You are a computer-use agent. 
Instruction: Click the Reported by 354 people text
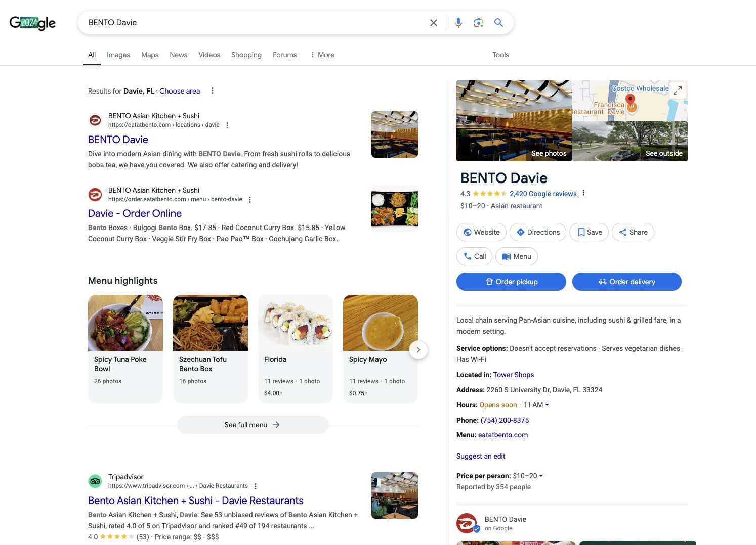[x=493, y=487]
